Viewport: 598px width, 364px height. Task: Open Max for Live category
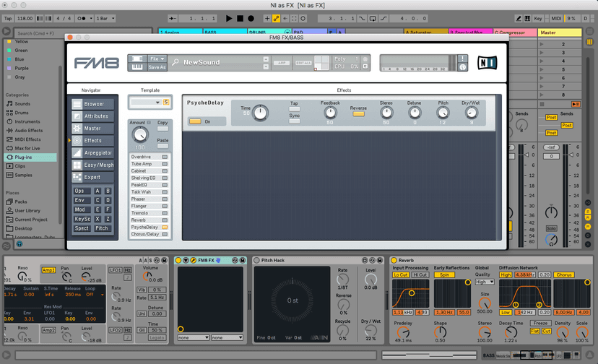click(27, 149)
